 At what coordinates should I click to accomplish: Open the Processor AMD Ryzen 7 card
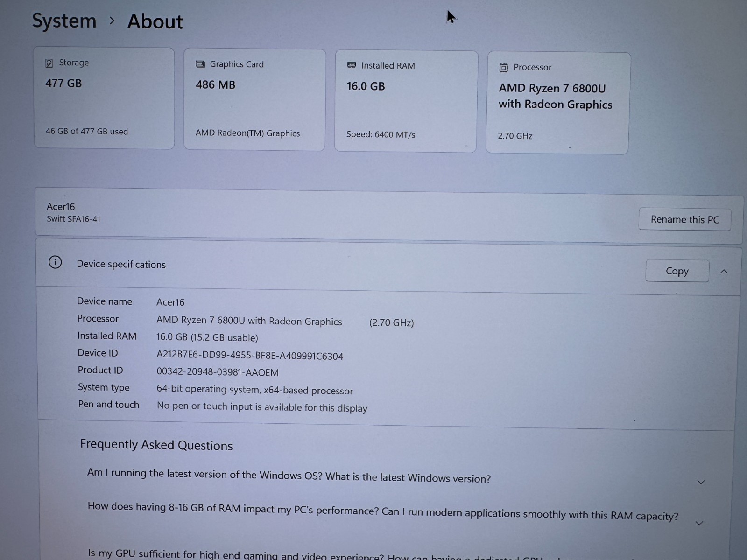click(558, 103)
